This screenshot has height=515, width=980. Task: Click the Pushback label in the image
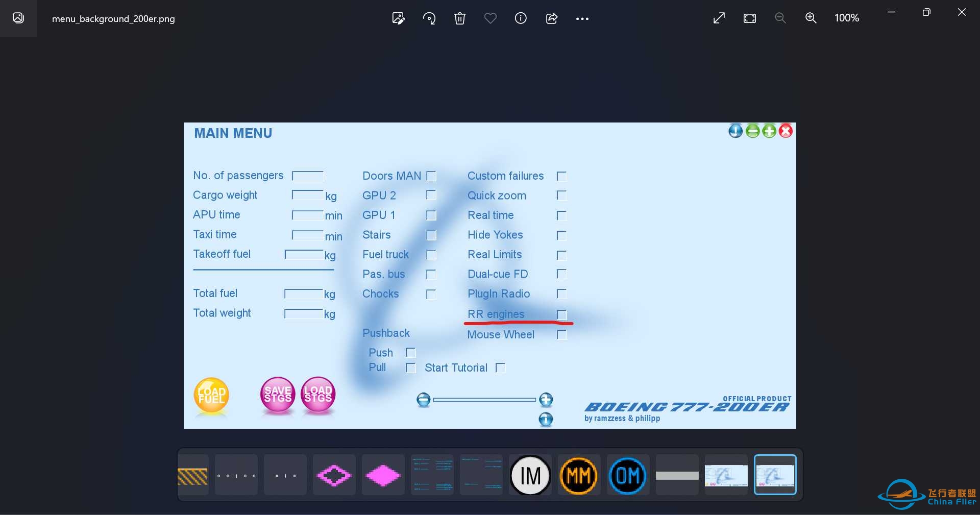tap(386, 333)
